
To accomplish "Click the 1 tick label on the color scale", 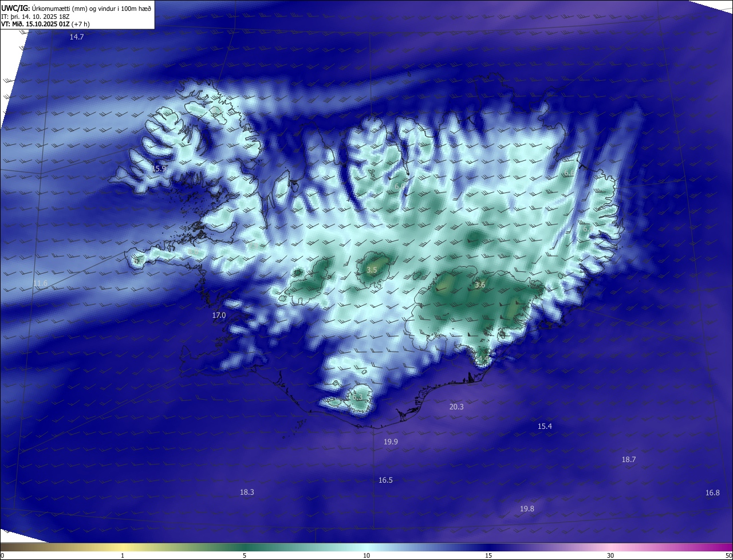I will pyautogui.click(x=123, y=555).
